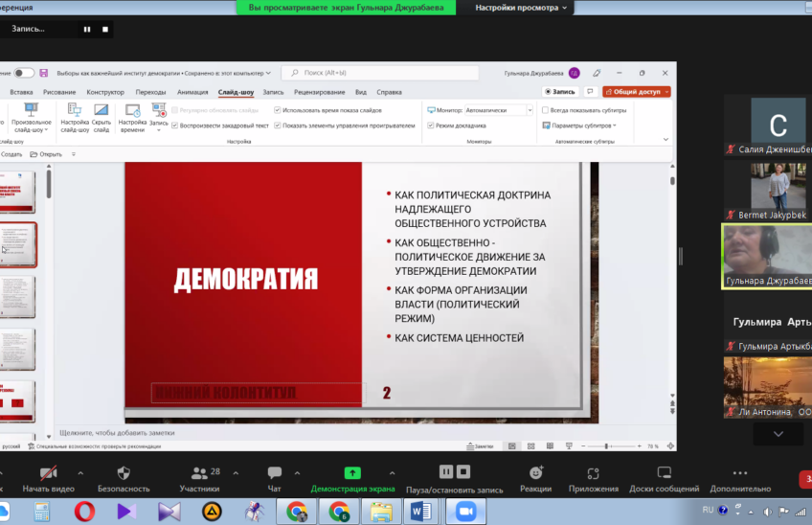Open the 'Рецензирование' ribbon tab
This screenshot has width=812, height=525.
[319, 92]
